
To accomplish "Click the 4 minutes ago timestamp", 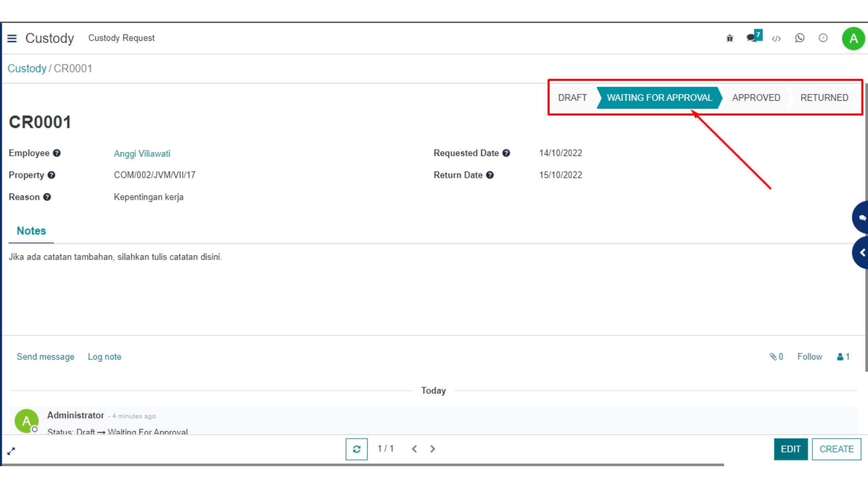I will click(134, 416).
